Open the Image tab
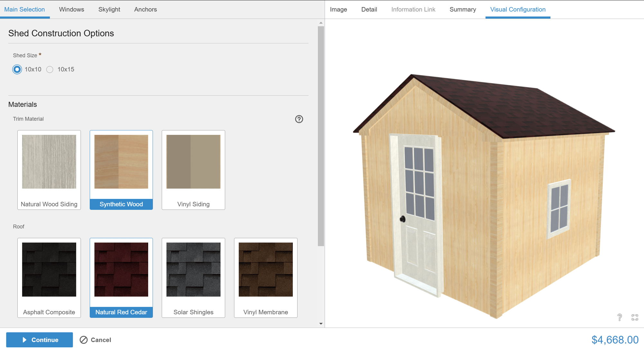The height and width of the screenshot is (350, 644). click(338, 9)
